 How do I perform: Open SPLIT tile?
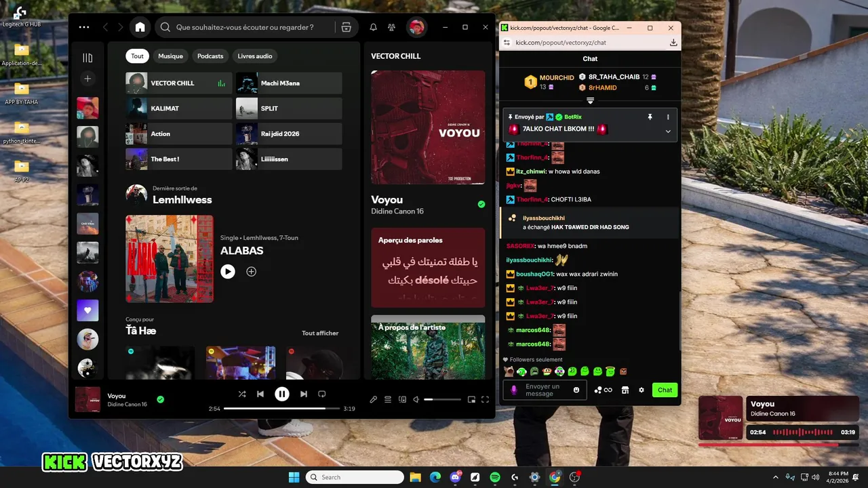(x=289, y=108)
